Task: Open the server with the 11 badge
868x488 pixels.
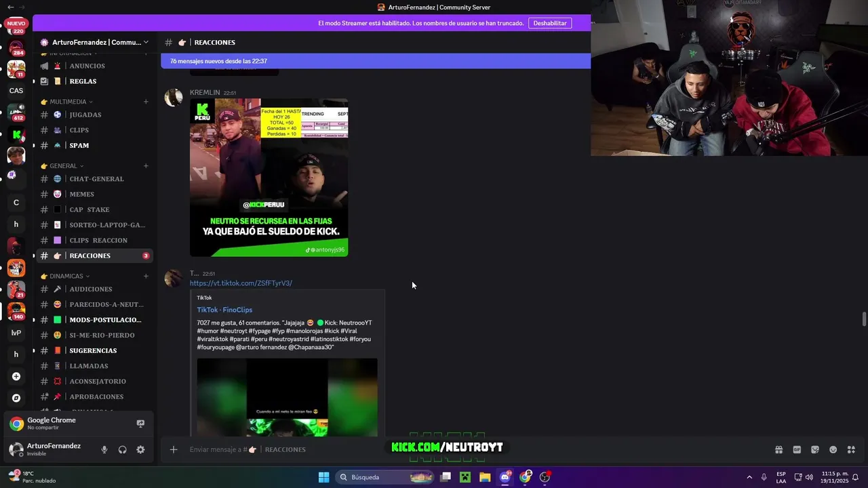Action: click(x=16, y=69)
